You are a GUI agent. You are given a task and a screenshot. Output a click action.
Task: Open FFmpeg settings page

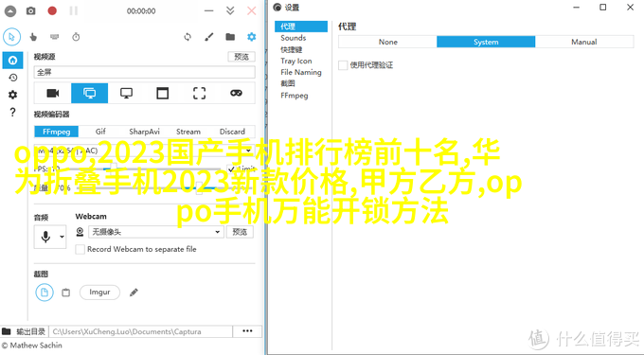pyautogui.click(x=295, y=96)
